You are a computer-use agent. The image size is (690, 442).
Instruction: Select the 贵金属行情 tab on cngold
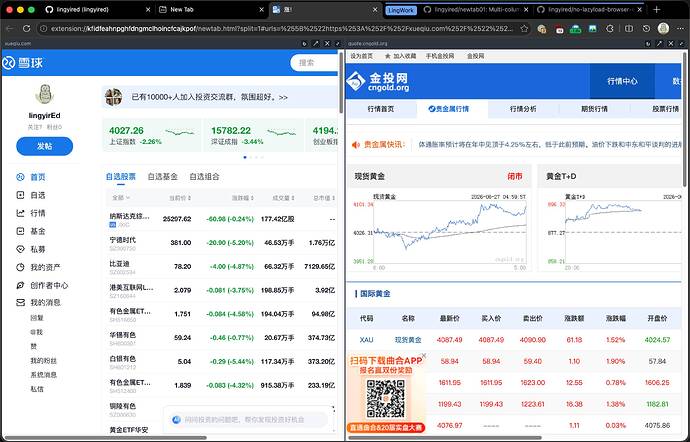point(452,109)
